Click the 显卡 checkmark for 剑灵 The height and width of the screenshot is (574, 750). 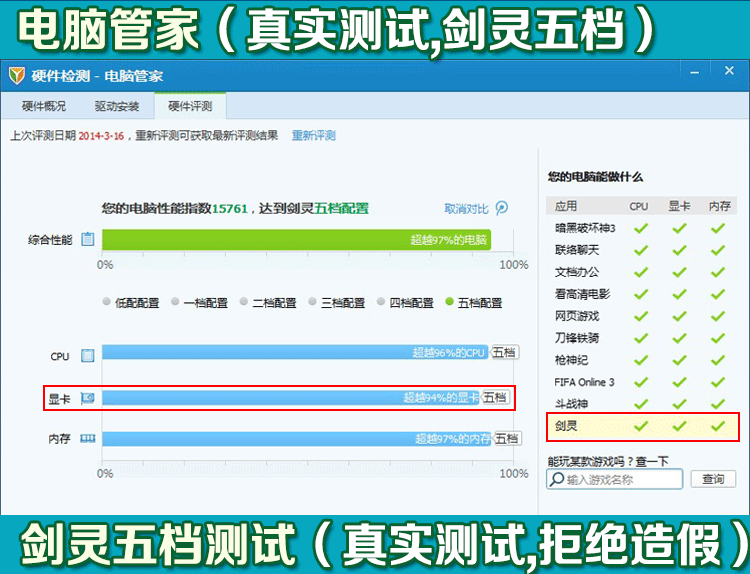(x=679, y=425)
